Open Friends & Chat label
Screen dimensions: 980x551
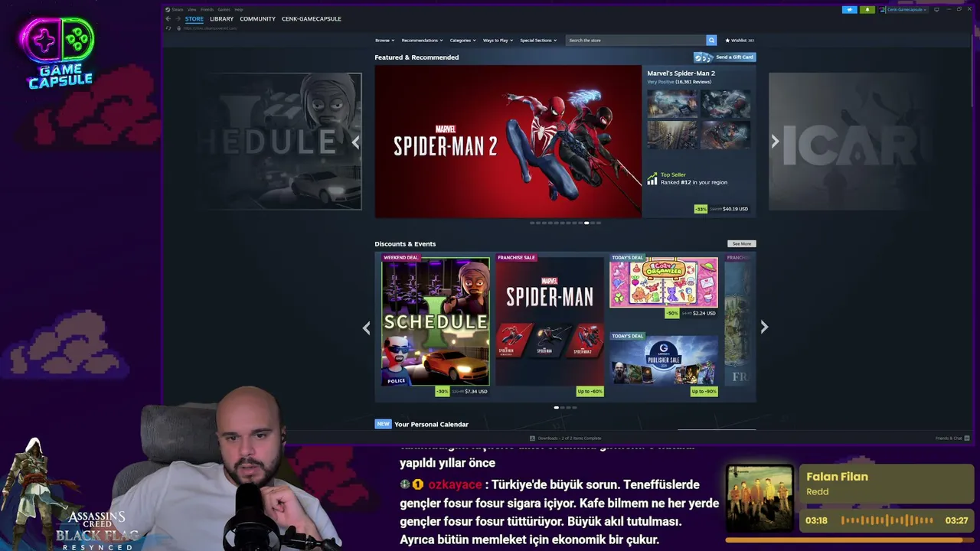(x=949, y=439)
